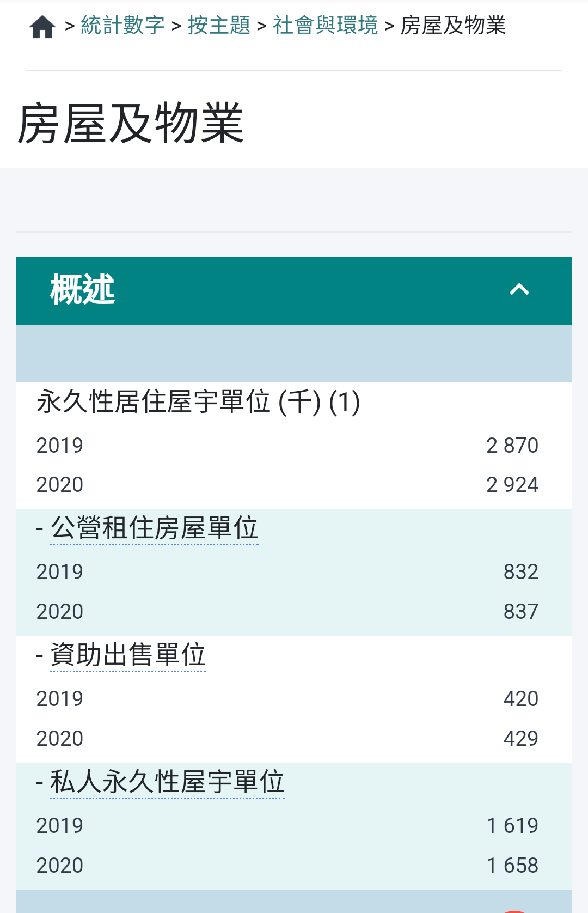The height and width of the screenshot is (913, 588).
Task: Click the 420 subsidised sale figure
Action: point(521,699)
